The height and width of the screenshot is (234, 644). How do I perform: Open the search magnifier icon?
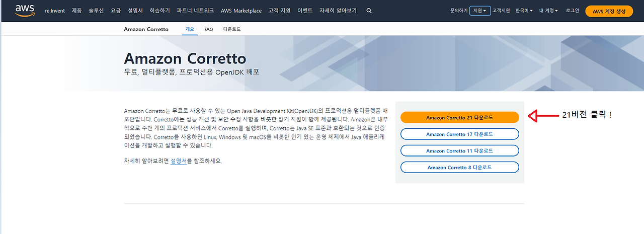click(369, 11)
